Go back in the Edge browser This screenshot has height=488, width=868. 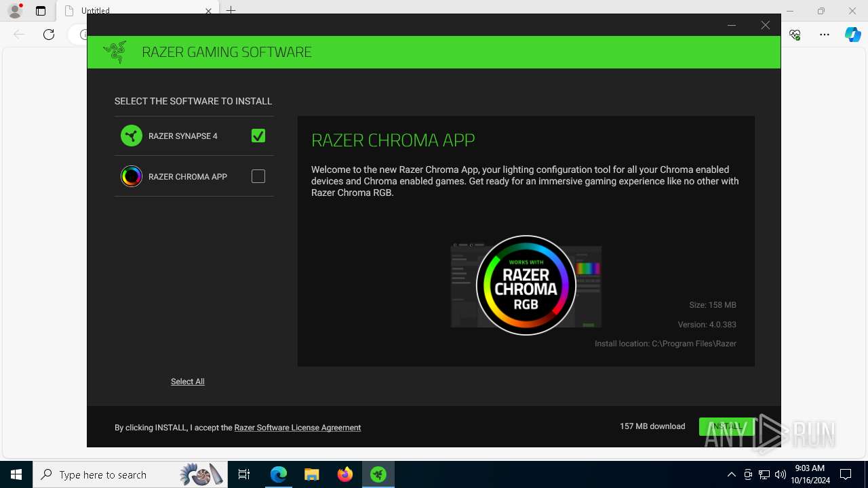coord(19,35)
